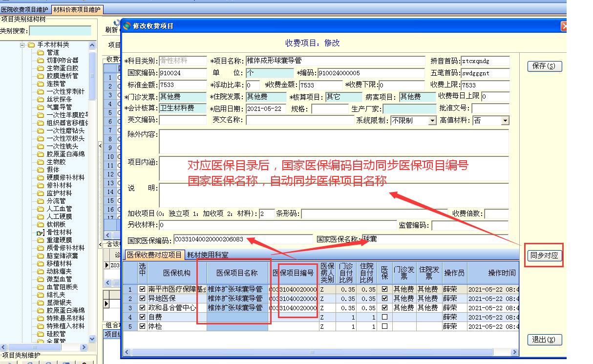593x364 pixels.
Task: Click the tree scrollbar up arrow
Action: coord(93,45)
